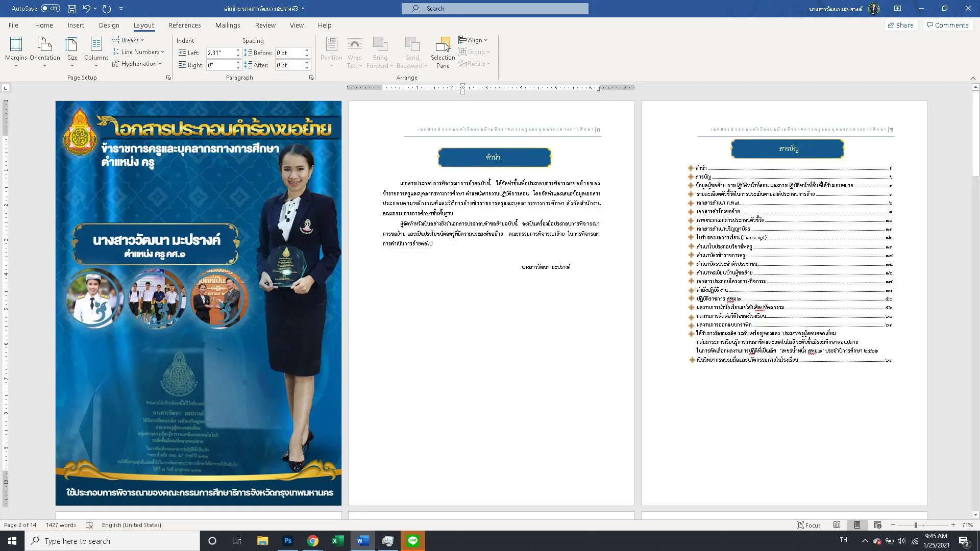980x551 pixels.
Task: Click the Send Backward icon
Action: coord(412,44)
